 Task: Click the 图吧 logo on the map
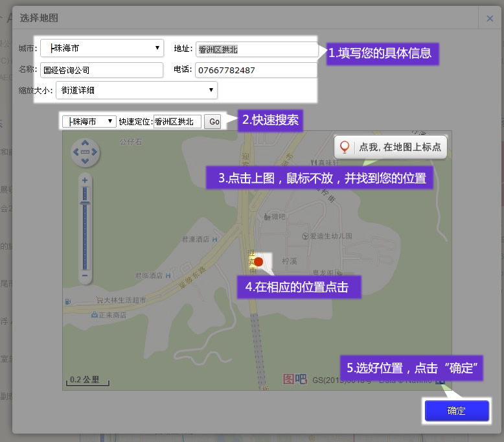[x=295, y=380]
